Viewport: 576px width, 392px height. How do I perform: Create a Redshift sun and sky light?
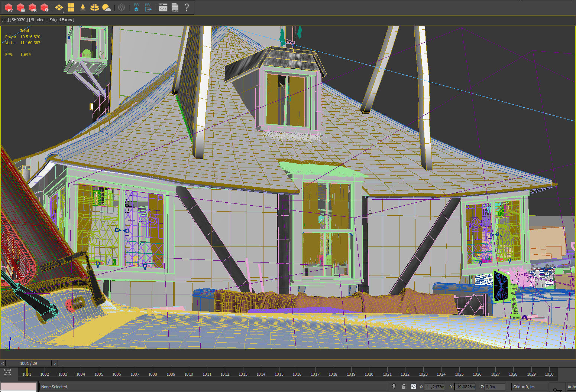106,7
